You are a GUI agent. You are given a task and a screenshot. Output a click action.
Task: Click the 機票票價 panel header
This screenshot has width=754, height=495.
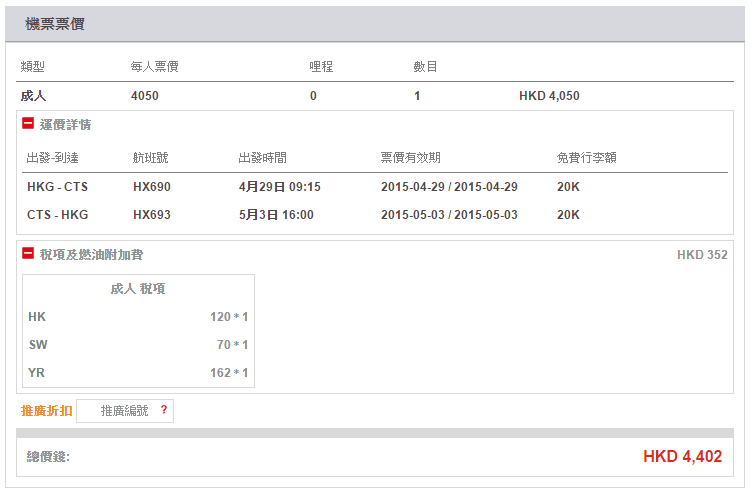(x=54, y=24)
